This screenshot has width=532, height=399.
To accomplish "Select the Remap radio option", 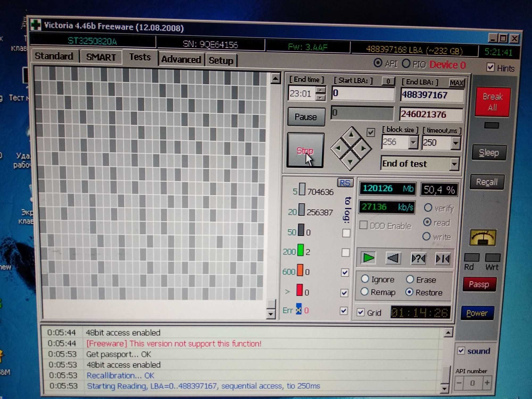I will (364, 292).
